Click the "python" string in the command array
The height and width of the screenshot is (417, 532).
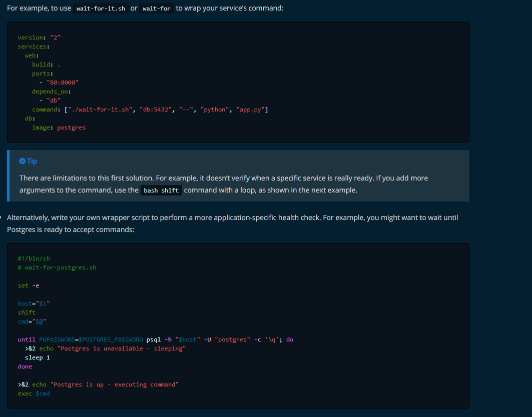click(215, 109)
